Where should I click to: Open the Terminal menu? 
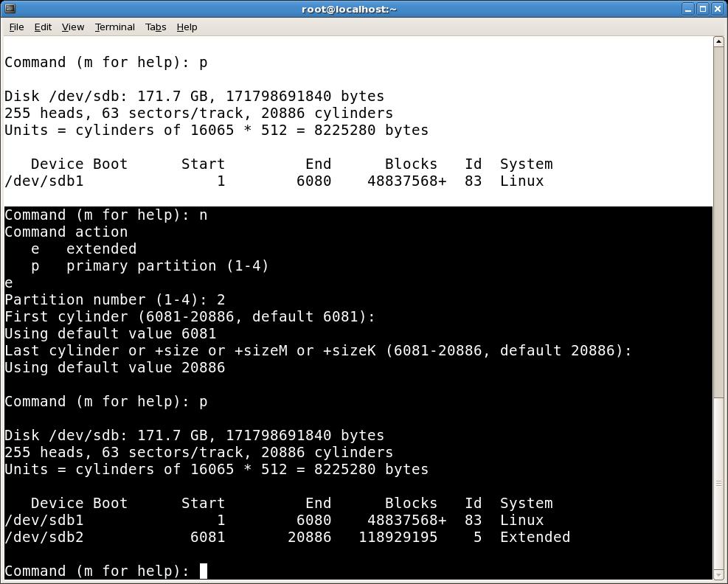pos(114,27)
